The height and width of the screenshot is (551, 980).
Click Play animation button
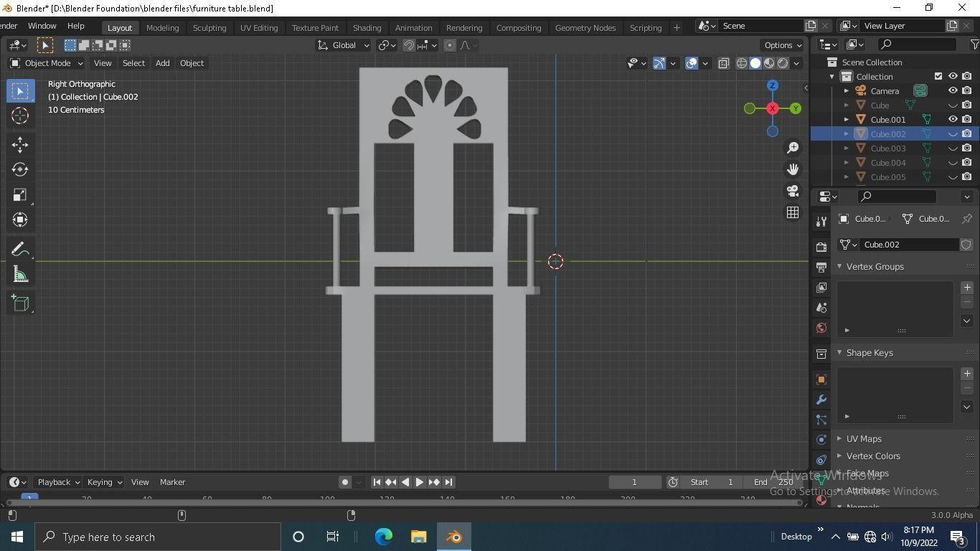(x=420, y=482)
